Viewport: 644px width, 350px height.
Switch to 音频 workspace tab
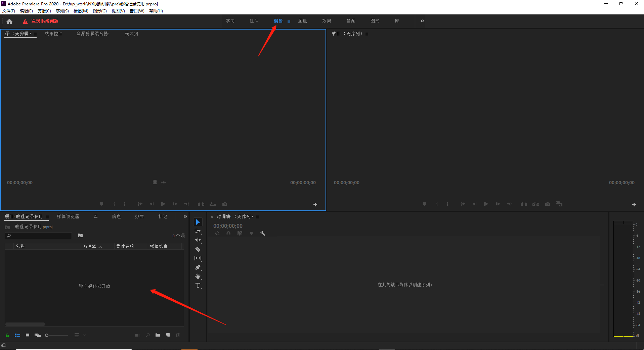pos(351,21)
